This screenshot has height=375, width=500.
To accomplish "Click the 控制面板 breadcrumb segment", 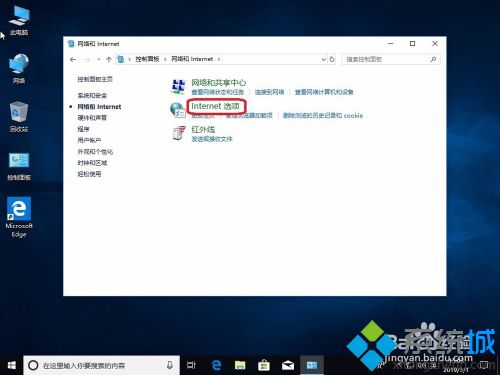I will [147, 59].
